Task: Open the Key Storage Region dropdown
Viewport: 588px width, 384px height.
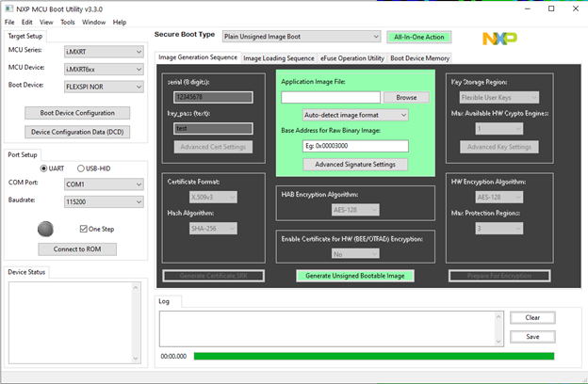Action: click(x=499, y=97)
